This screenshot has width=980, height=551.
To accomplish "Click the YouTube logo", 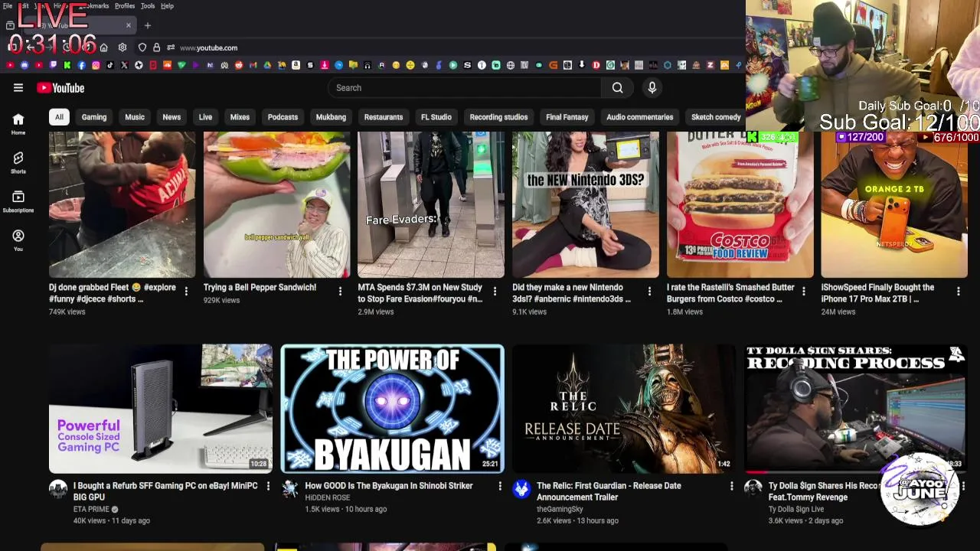I will pos(60,88).
